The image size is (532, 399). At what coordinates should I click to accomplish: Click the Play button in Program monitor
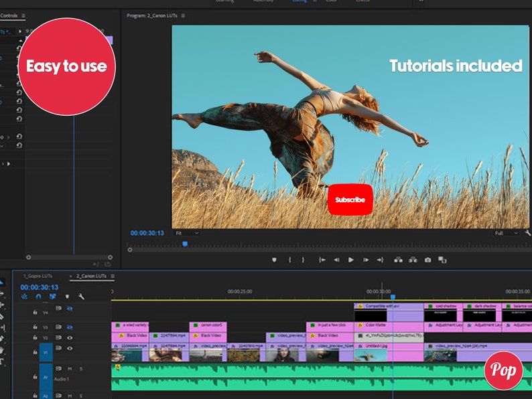point(351,260)
